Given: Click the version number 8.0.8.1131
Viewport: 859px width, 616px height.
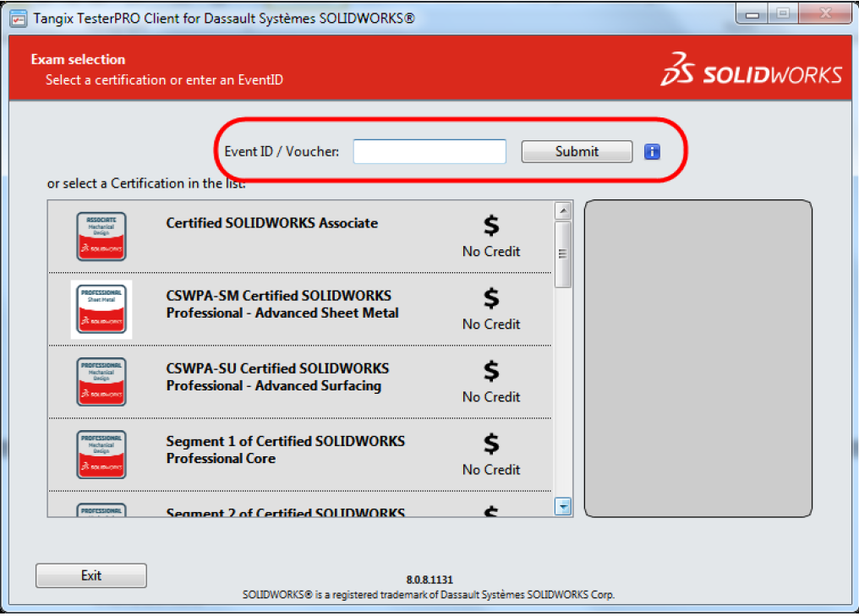Looking at the screenshot, I should [429, 580].
